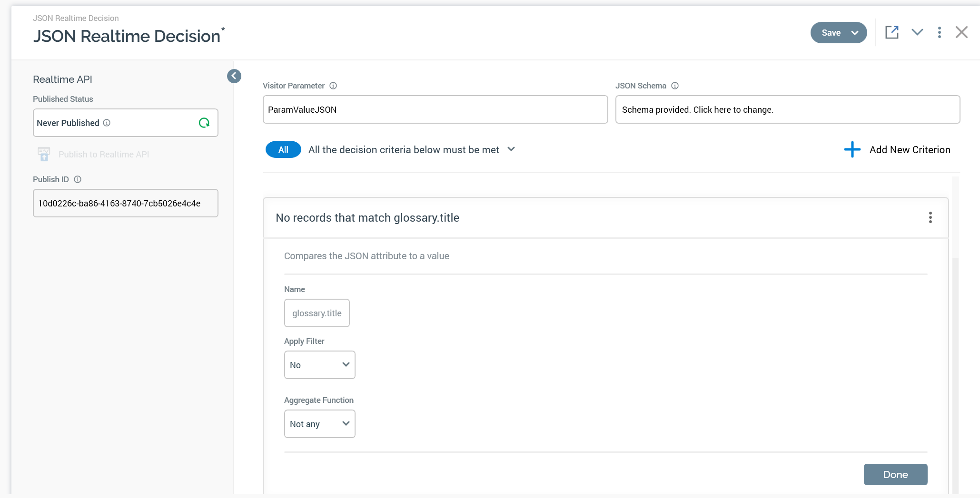Toggle the All criteria pill
980x498 pixels.
pyautogui.click(x=283, y=149)
